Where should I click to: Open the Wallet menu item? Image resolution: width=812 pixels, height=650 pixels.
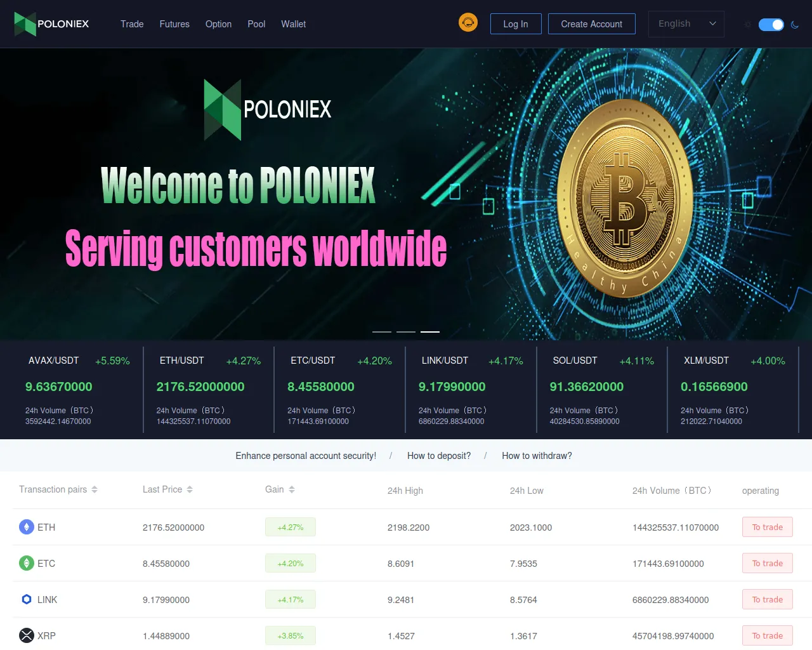point(294,24)
